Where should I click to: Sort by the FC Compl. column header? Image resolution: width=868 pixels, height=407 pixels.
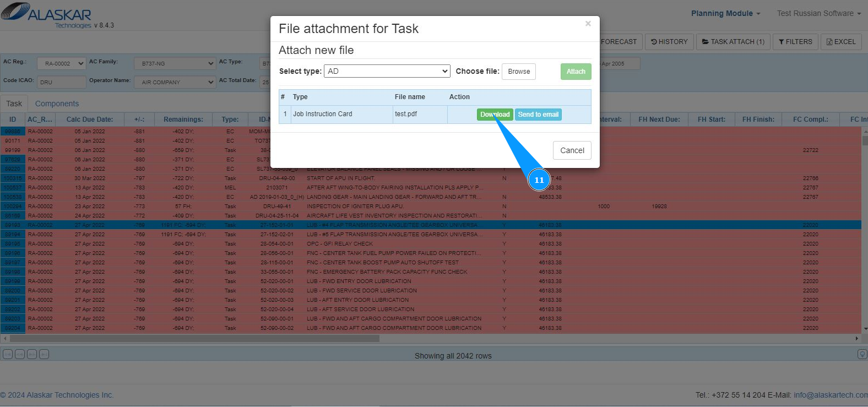point(811,120)
